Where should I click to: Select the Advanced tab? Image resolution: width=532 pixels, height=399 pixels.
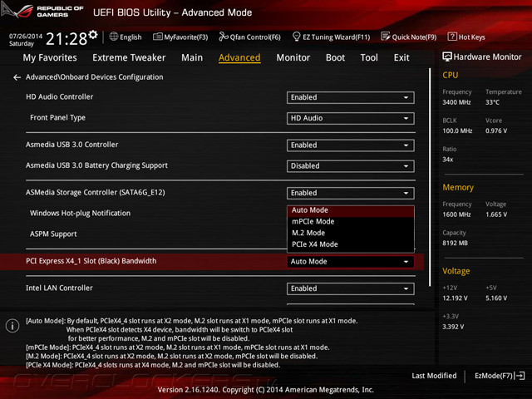click(239, 57)
